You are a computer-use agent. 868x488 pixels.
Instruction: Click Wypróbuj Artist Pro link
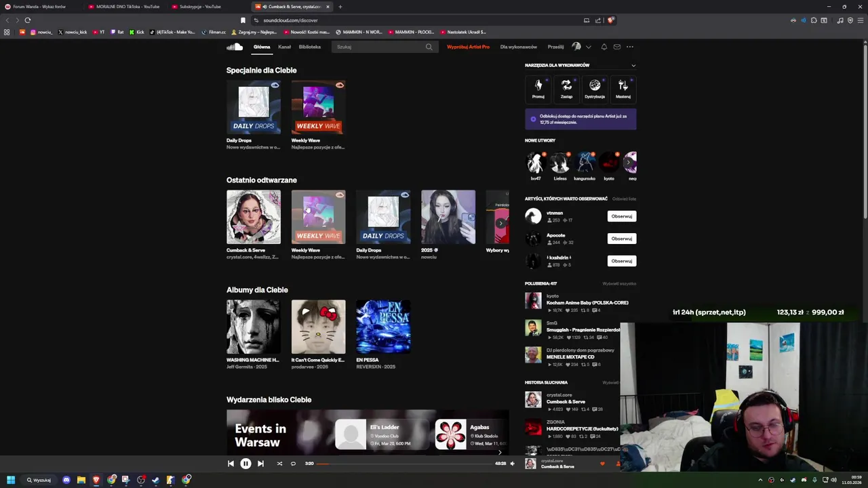point(468,47)
